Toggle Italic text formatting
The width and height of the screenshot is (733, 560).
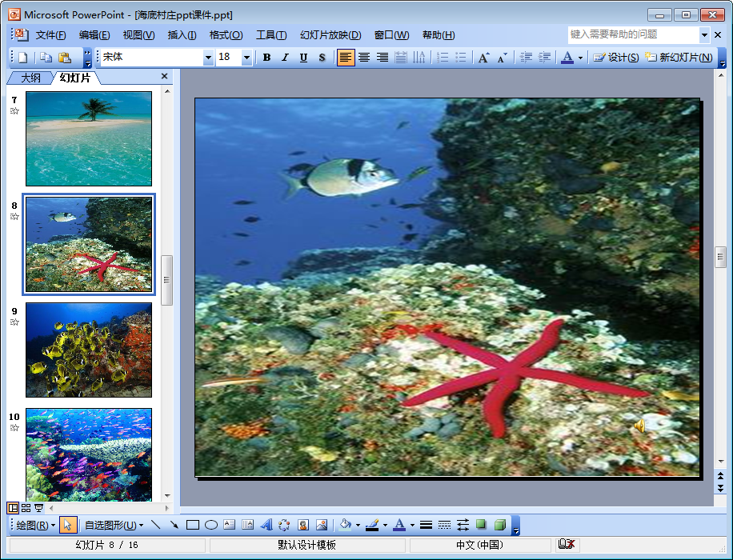(285, 58)
